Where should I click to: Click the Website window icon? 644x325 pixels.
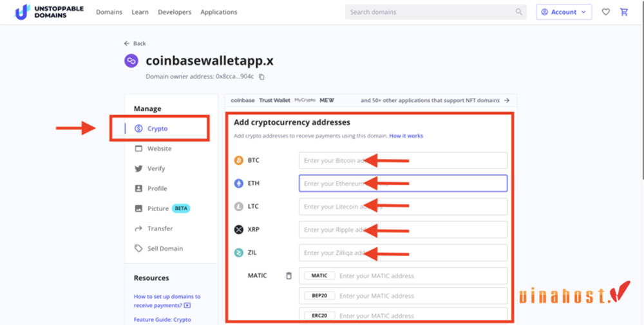pyautogui.click(x=138, y=149)
